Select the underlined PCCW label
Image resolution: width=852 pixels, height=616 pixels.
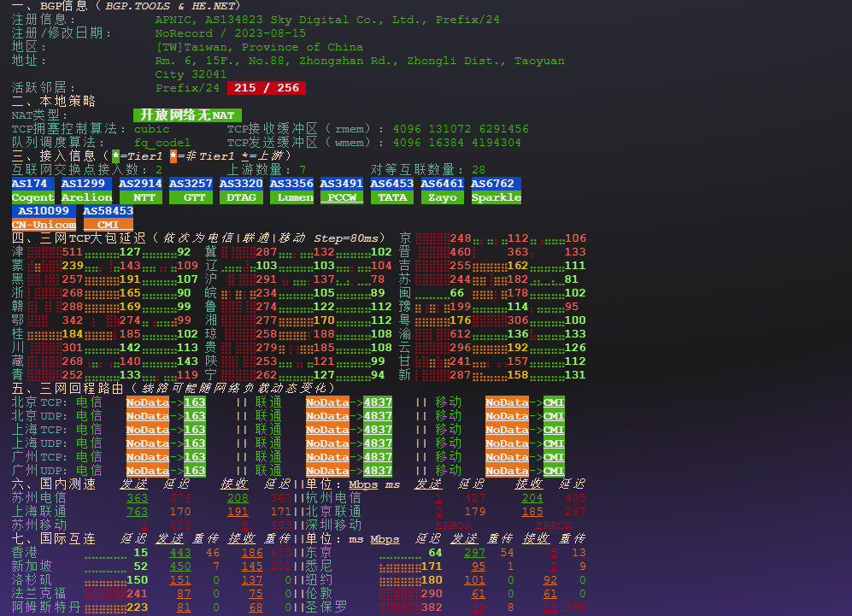[x=342, y=197]
